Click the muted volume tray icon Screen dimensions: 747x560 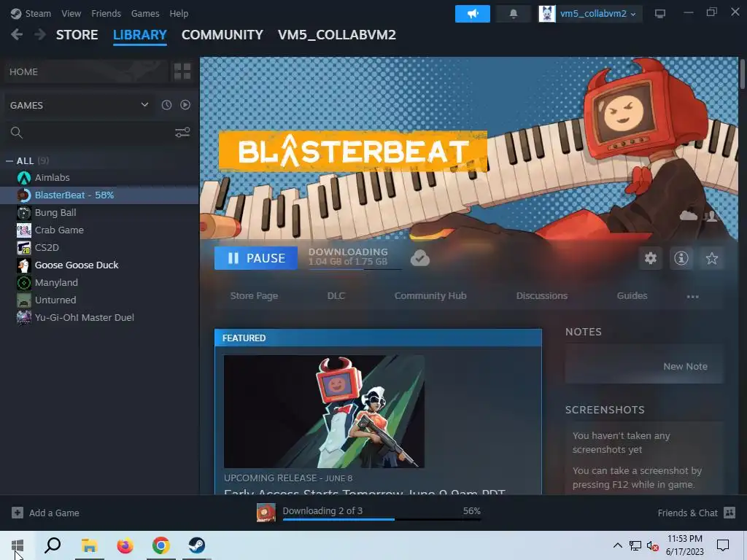[652, 545]
